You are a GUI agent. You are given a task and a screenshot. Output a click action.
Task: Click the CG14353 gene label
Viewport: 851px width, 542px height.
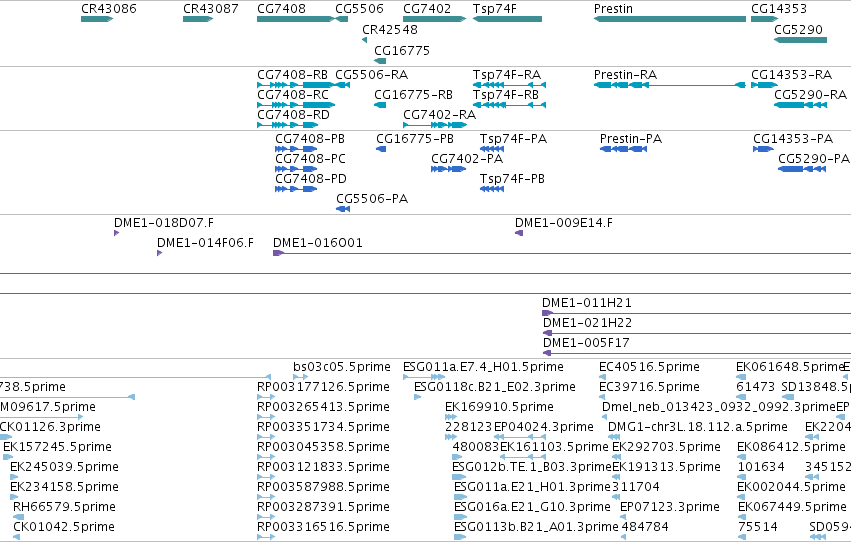pos(779,9)
